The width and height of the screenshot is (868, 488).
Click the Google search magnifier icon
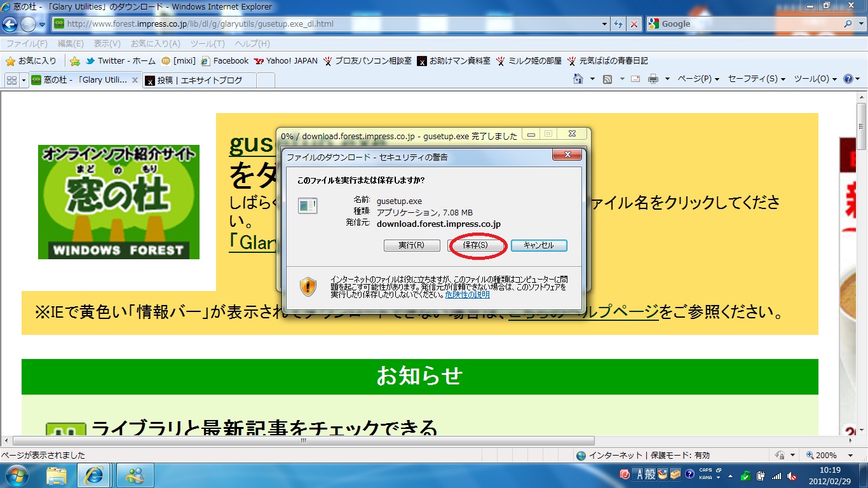point(849,24)
